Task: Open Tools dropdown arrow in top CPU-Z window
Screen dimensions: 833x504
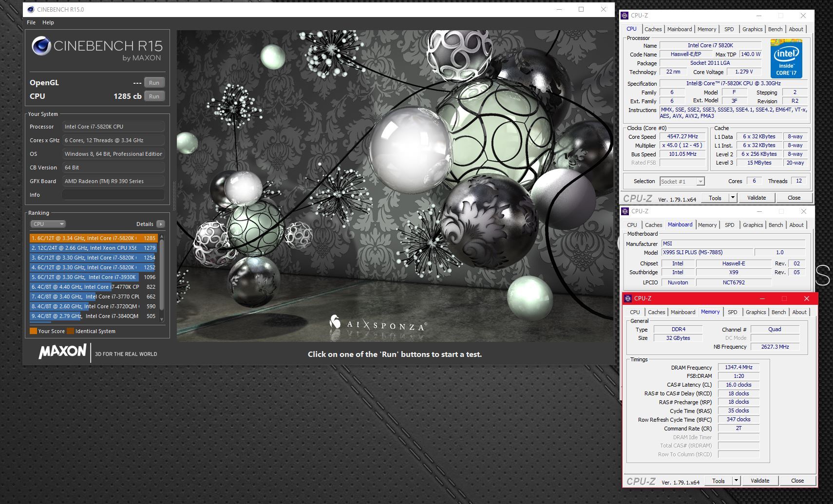Action: click(733, 198)
